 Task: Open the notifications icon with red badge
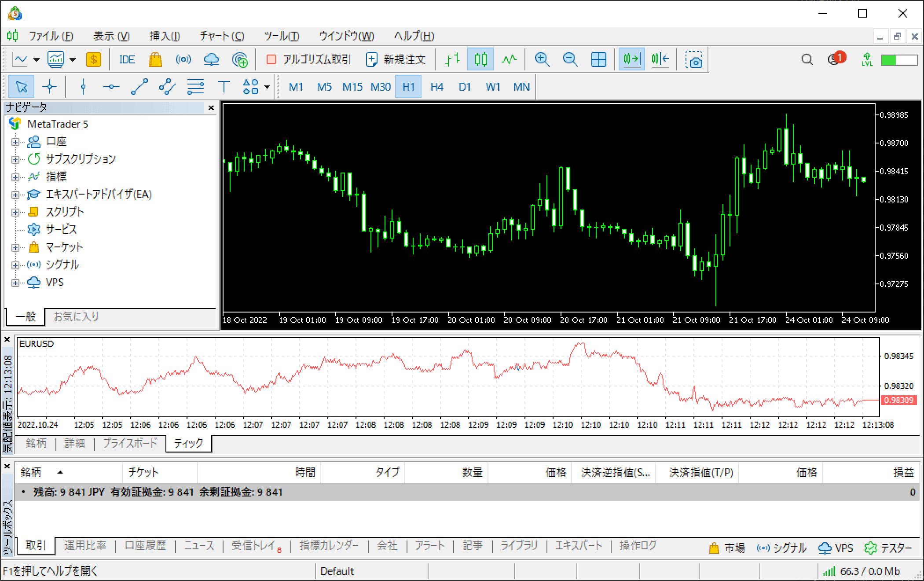pyautogui.click(x=836, y=59)
